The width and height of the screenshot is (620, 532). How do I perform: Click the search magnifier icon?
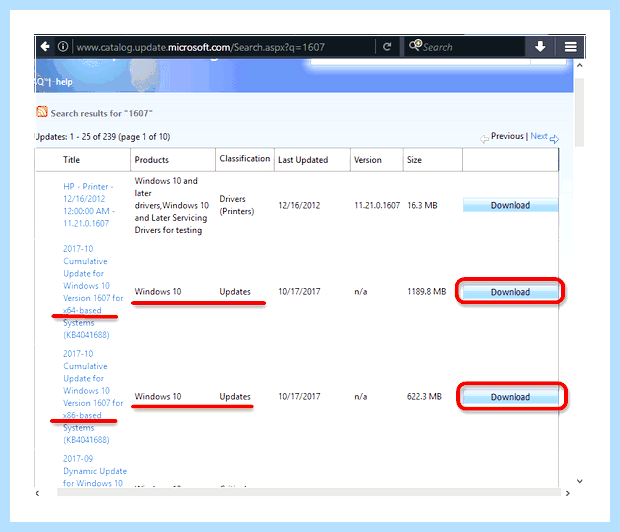coord(415,45)
